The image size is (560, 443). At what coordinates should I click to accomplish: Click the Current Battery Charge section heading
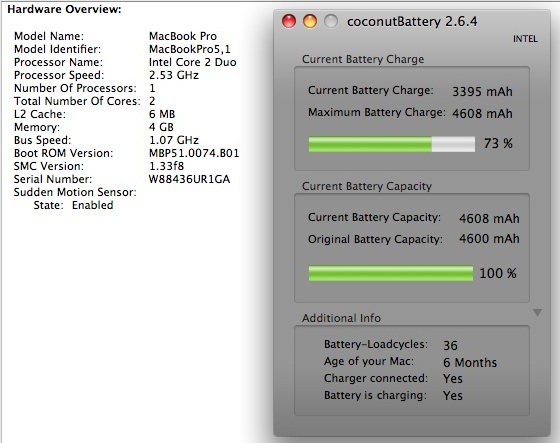pyautogui.click(x=363, y=59)
